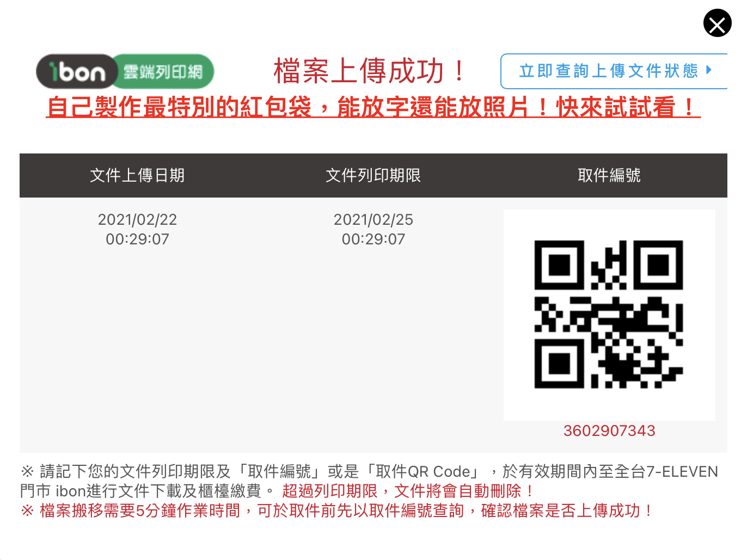Screen dimensions: 741x560
Task: Open the red 紅包袋 promotion link
Action: (x=373, y=107)
